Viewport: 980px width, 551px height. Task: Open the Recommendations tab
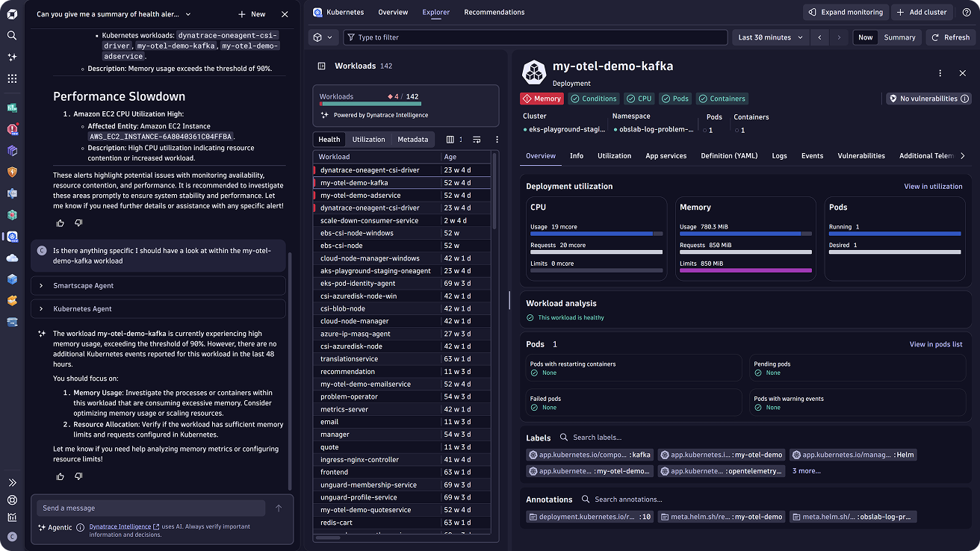(x=494, y=13)
